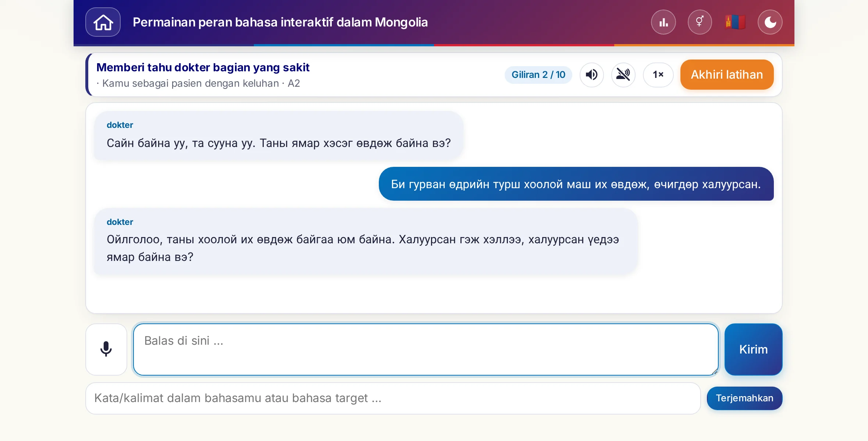
Task: Send the reply with Kirim button
Action: pos(753,349)
